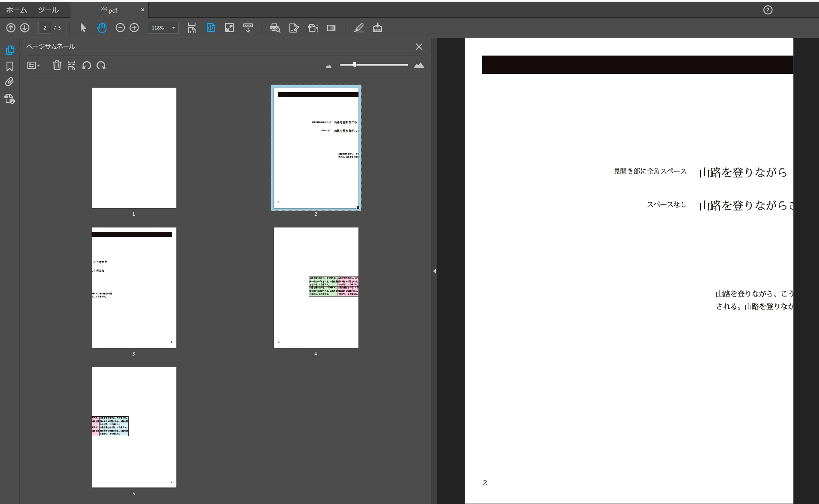Toggle the page thumbnails sidebar icon

[10, 50]
